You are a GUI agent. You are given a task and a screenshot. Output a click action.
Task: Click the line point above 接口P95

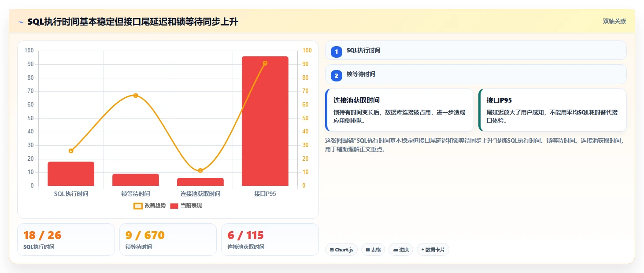(265, 63)
